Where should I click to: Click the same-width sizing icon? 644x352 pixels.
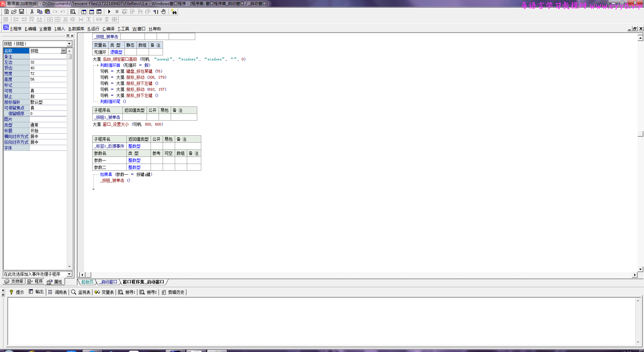pyautogui.click(x=99, y=19)
